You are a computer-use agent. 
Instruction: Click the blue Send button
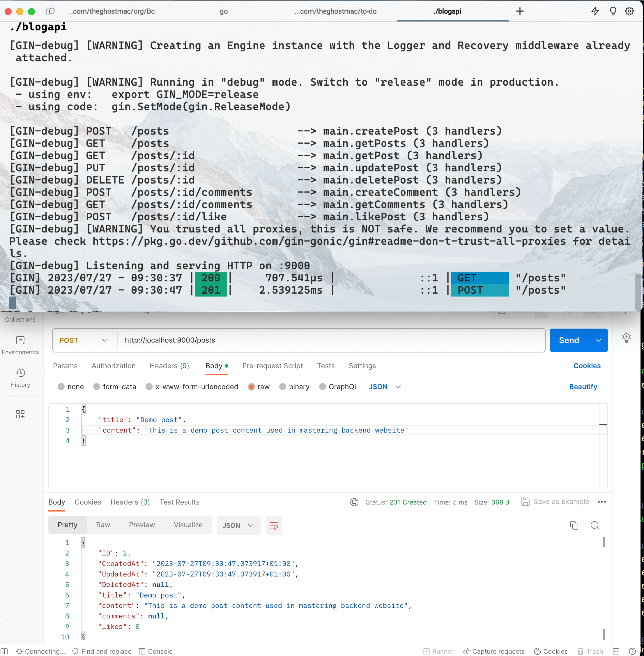click(x=569, y=340)
